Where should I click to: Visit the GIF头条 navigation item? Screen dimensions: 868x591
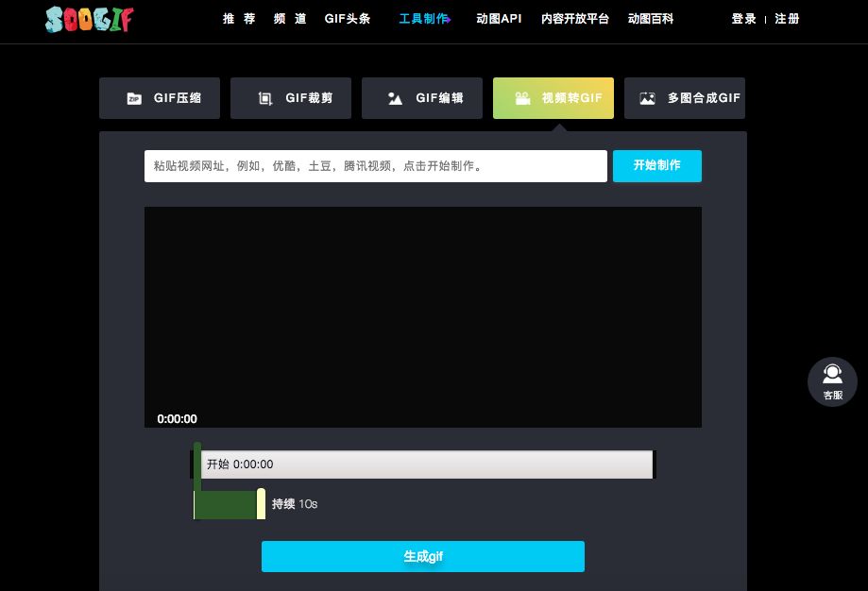[348, 18]
